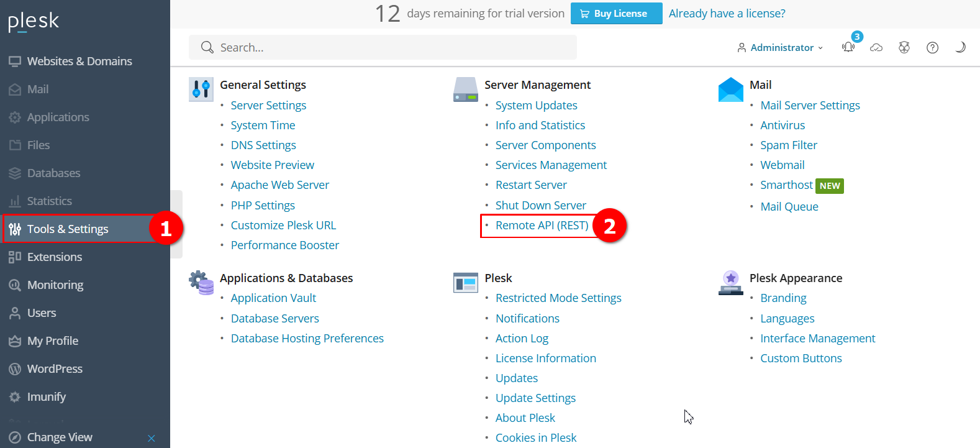Click Already have a license link
Image resolution: width=980 pixels, height=448 pixels.
pyautogui.click(x=727, y=14)
